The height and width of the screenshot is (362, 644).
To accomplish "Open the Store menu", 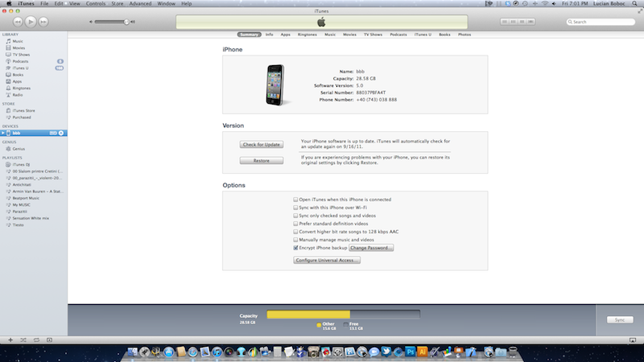I will coord(118,3).
